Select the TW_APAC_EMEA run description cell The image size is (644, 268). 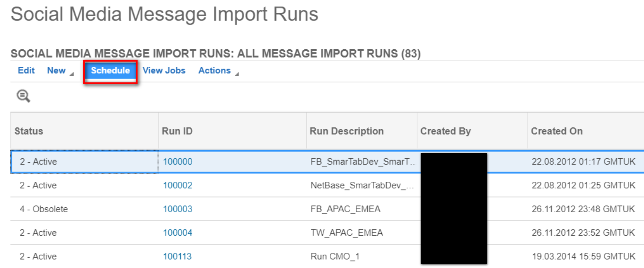pos(346,232)
